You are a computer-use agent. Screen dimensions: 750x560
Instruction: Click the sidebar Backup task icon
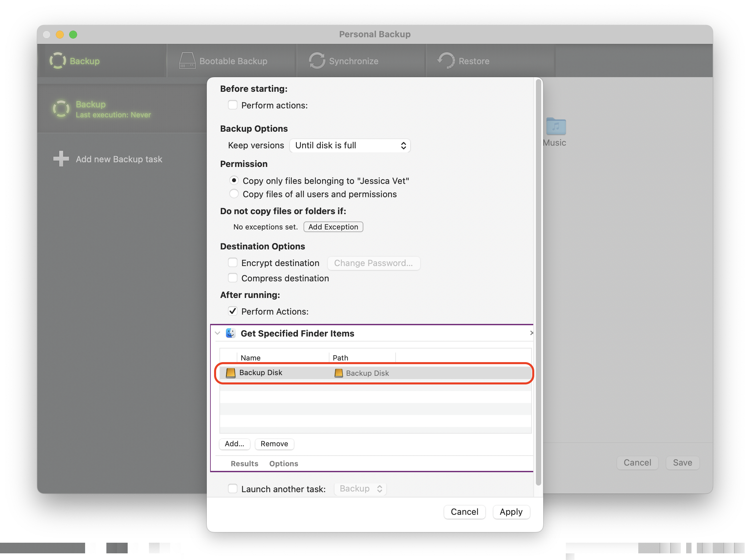coord(61,109)
